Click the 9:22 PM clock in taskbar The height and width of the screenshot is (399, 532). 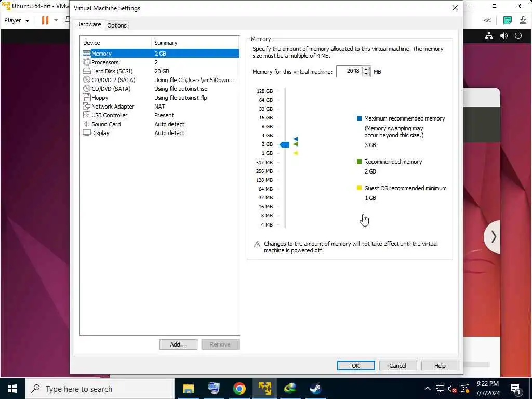tap(487, 384)
